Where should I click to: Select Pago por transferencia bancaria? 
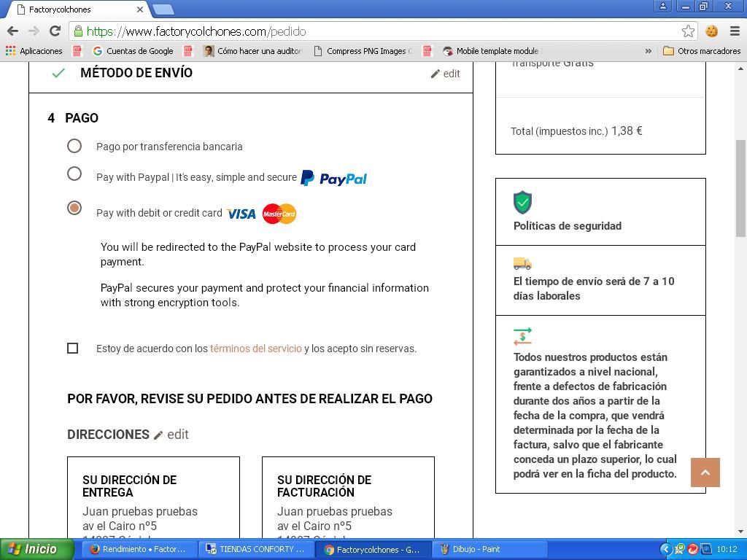coord(74,146)
